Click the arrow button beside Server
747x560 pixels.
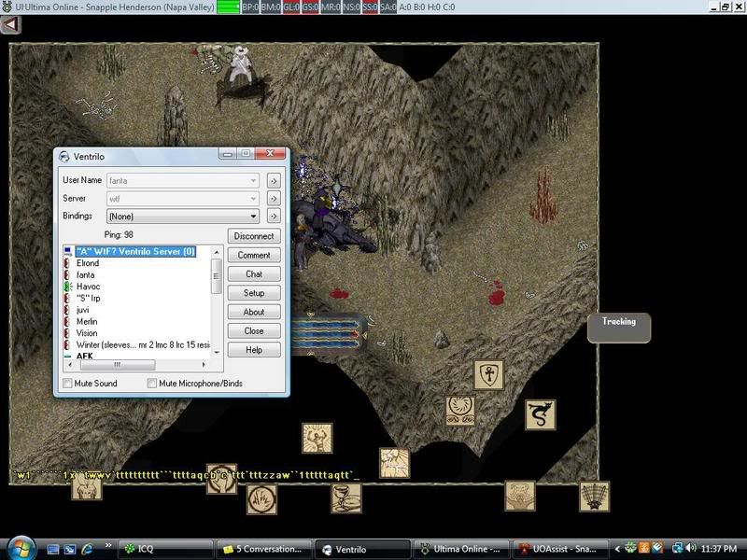coord(274,199)
